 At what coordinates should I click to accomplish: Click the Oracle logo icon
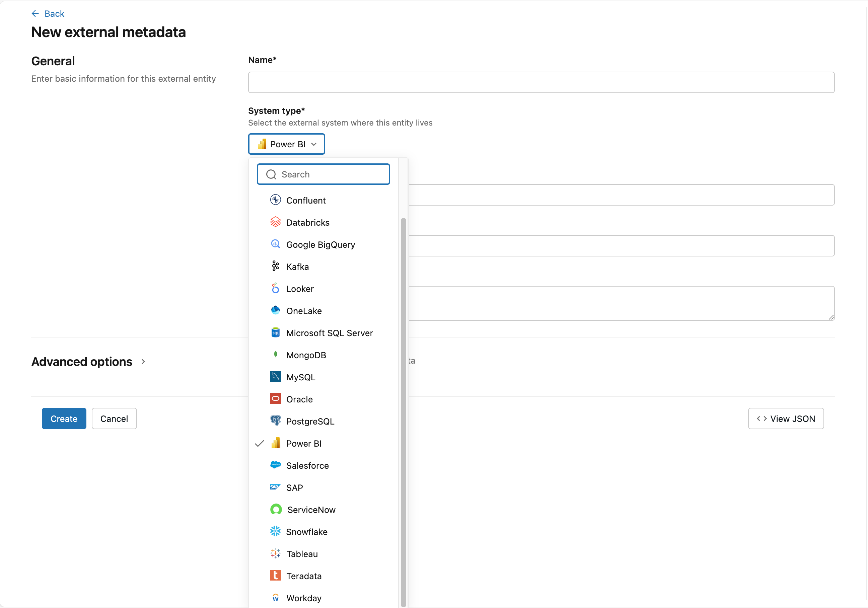(275, 399)
